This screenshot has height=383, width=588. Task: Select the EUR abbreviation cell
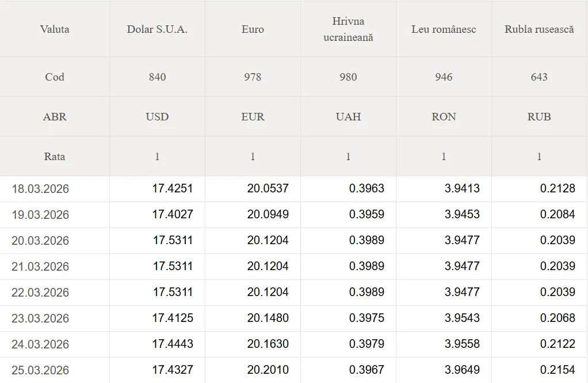pyautogui.click(x=253, y=117)
